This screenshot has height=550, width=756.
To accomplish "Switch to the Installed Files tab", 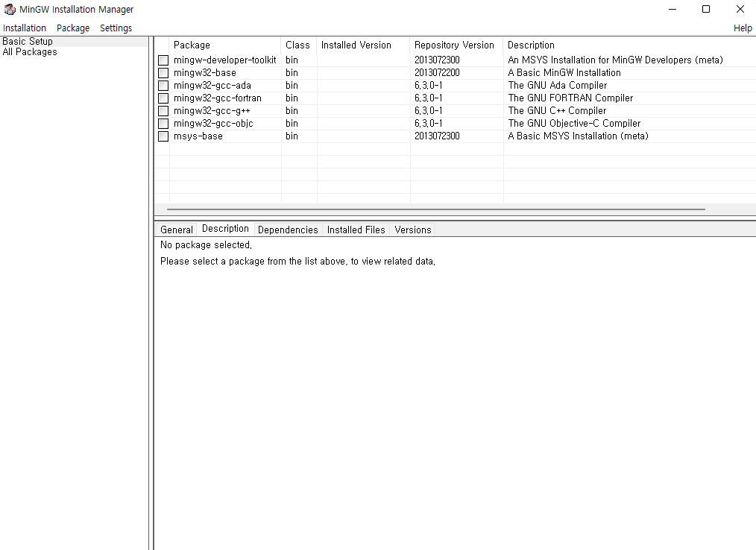I will coord(356,230).
